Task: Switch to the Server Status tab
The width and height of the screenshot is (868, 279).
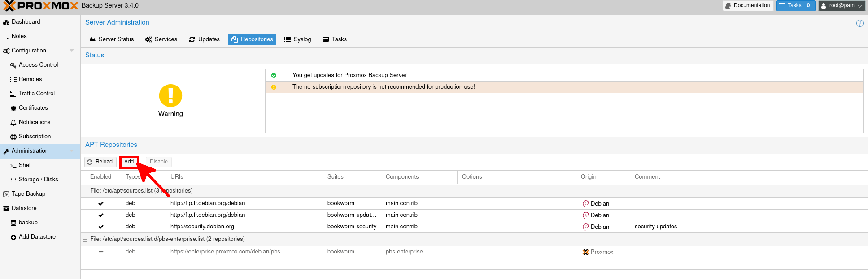Action: click(x=111, y=39)
